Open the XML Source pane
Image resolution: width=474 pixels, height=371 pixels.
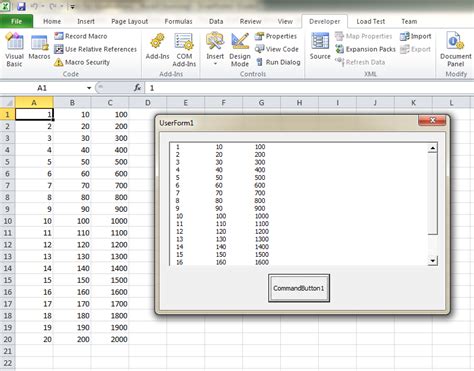point(320,47)
